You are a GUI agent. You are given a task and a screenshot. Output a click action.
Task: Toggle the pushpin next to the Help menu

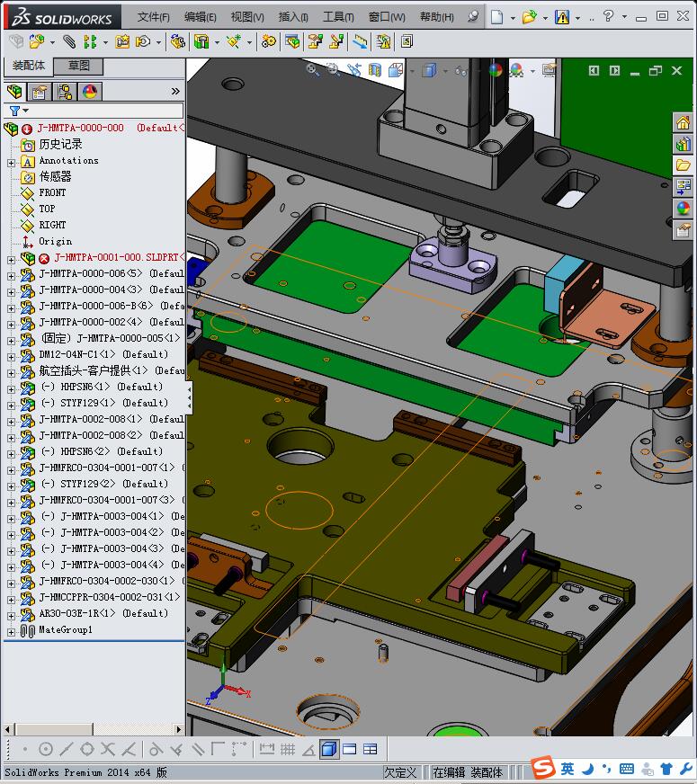point(472,16)
